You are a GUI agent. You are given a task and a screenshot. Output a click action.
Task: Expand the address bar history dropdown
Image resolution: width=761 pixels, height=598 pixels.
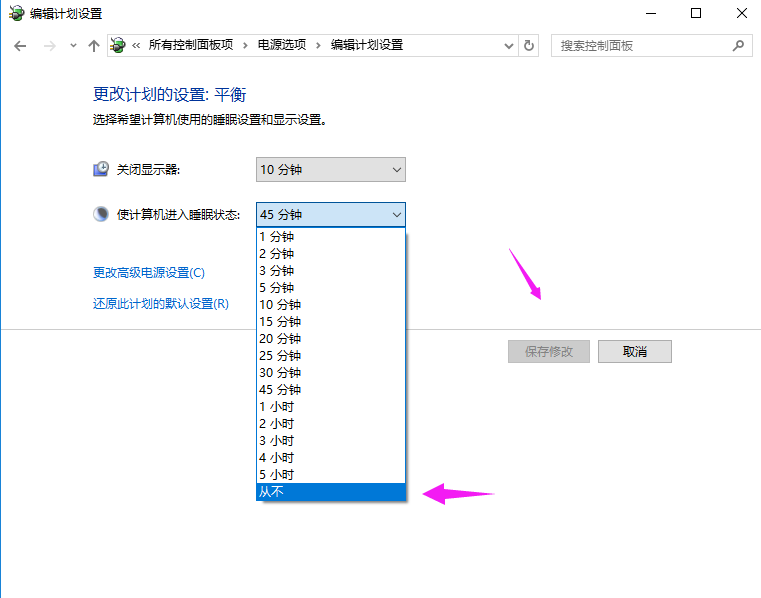tap(507, 46)
